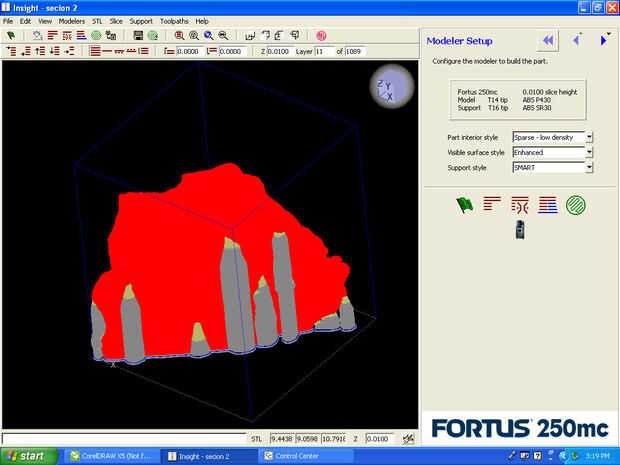
Task: Click the first magnifier zoom icon in toolbar
Action: tap(179, 35)
